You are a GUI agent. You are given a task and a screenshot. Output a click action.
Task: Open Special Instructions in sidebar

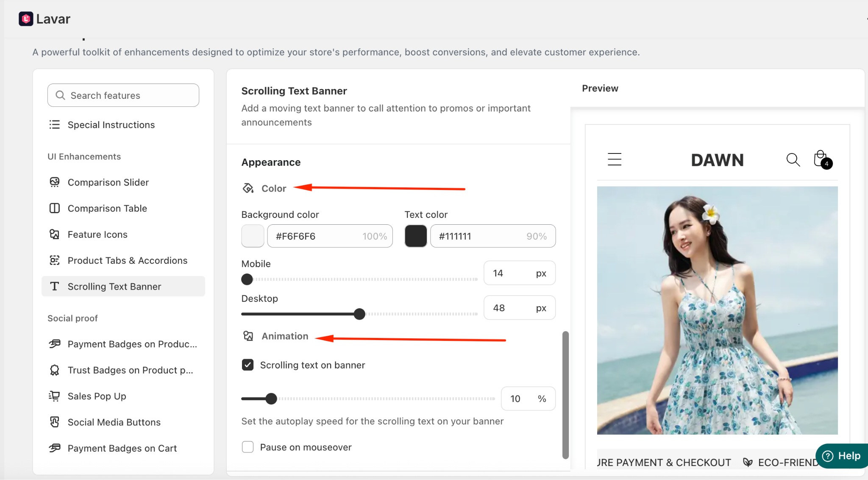pyautogui.click(x=111, y=125)
